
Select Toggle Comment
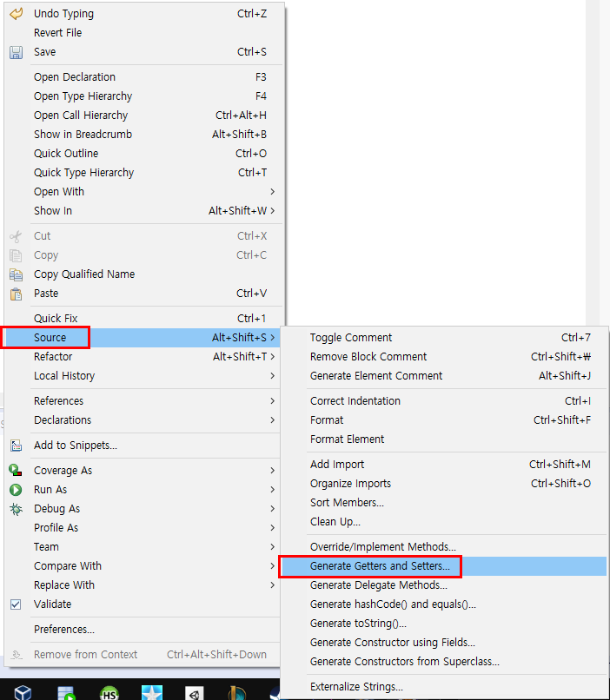[444, 338]
